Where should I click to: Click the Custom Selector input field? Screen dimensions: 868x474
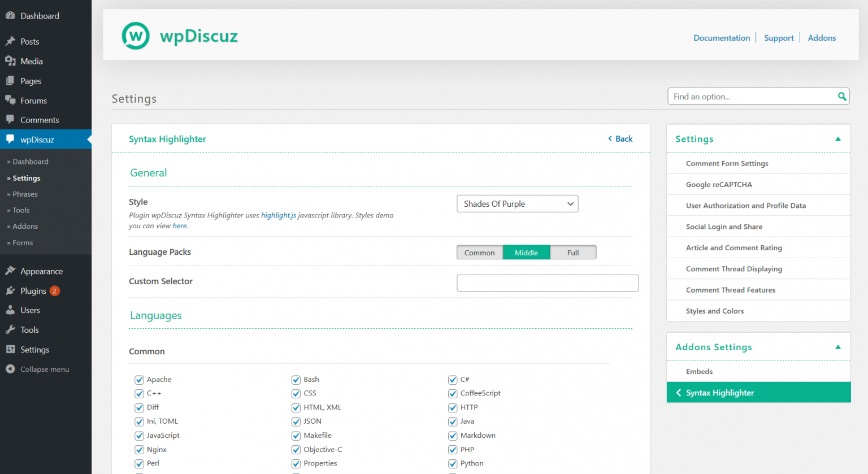pyautogui.click(x=548, y=283)
